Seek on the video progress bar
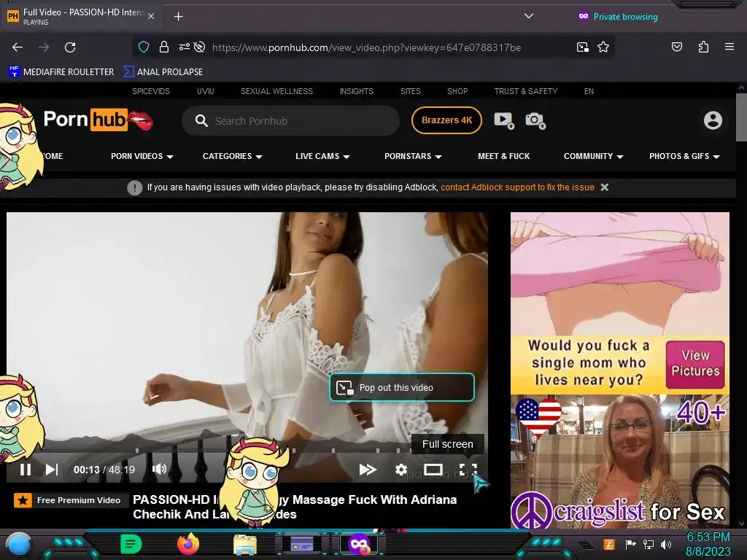Screen dimensions: 747x560 247,450
